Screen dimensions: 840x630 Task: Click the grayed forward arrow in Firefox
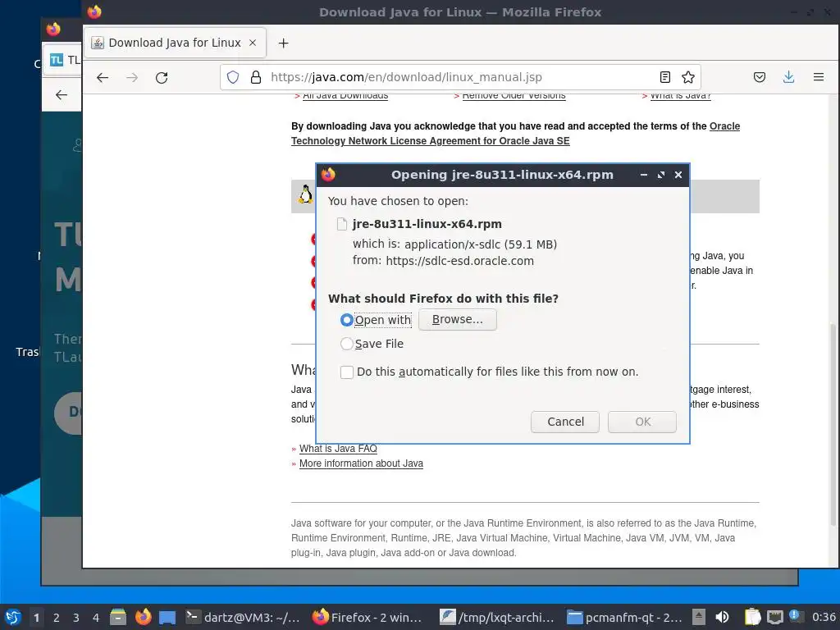[132, 78]
